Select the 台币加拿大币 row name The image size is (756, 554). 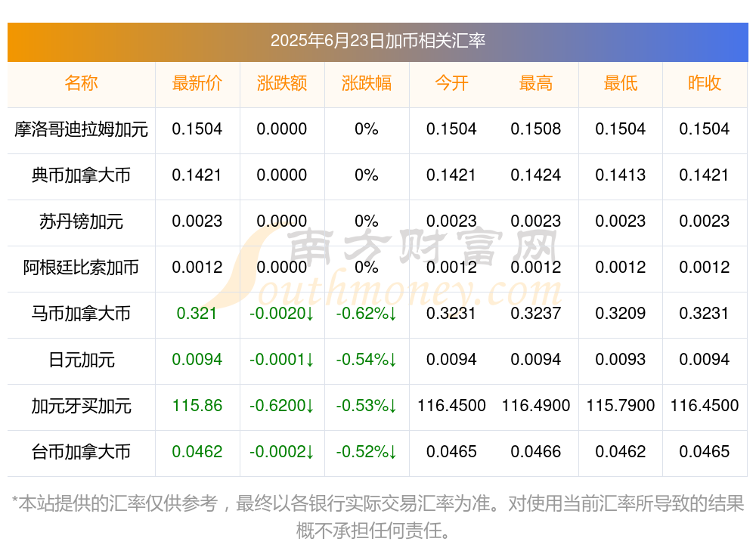(81, 452)
